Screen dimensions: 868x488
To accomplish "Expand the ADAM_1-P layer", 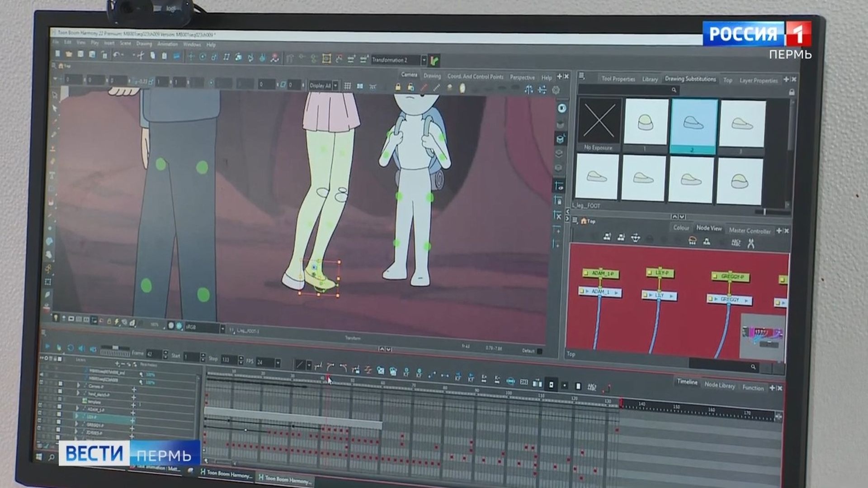I will coord(77,408).
